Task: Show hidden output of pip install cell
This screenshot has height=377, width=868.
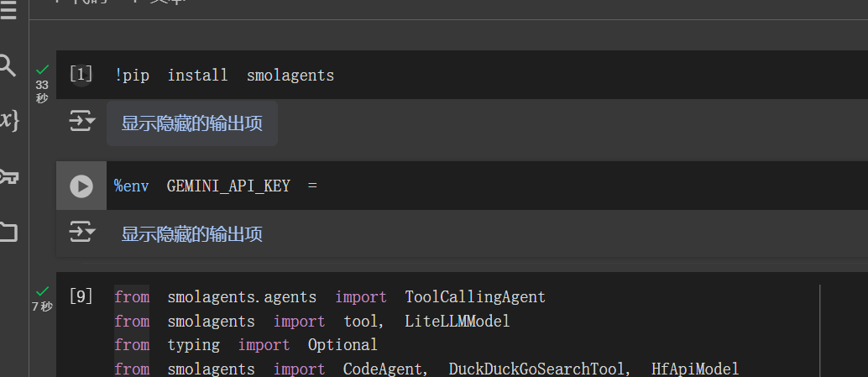Action: (x=192, y=123)
